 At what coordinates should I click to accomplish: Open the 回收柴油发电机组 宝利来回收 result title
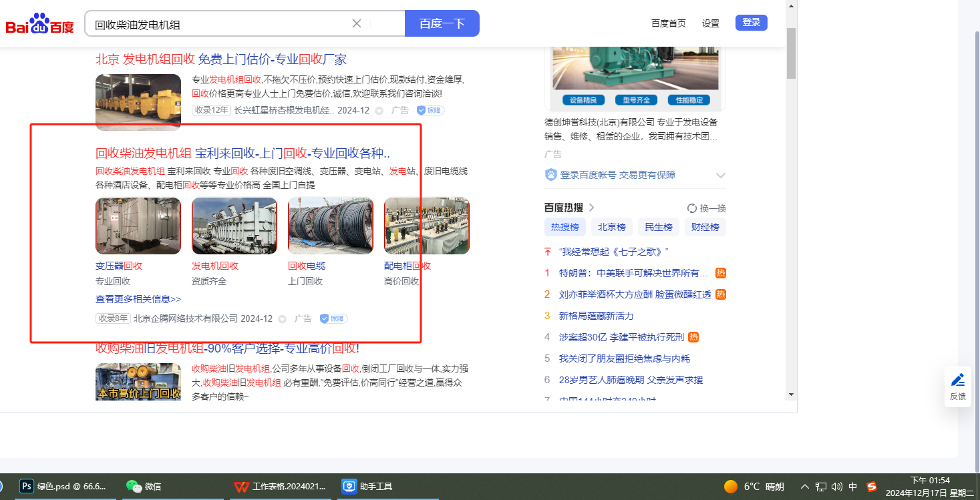click(243, 153)
